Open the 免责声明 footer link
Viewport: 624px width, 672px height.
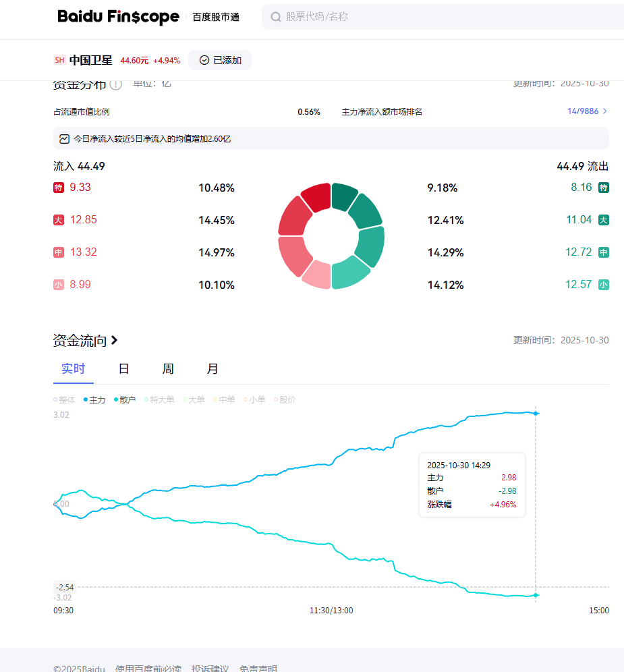coord(258,668)
